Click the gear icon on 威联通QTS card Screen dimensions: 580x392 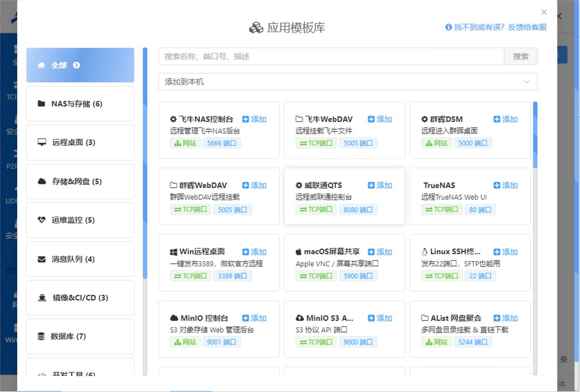299,185
